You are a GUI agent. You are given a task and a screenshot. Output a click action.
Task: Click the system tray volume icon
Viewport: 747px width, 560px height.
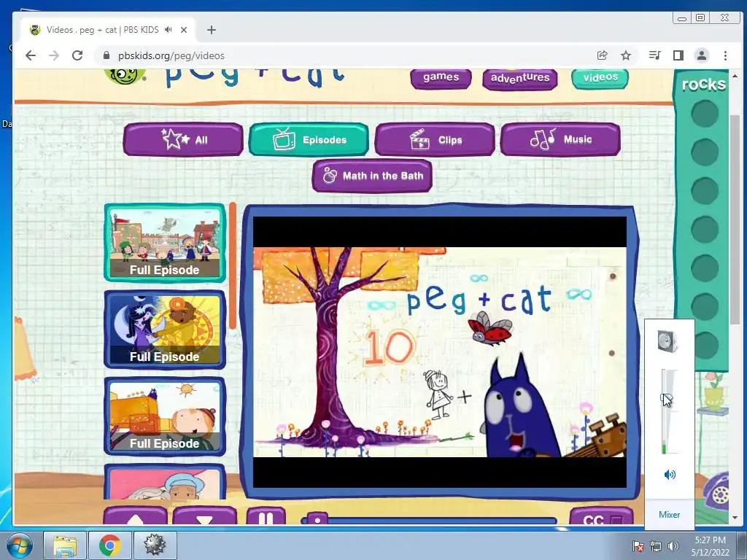coord(673,546)
